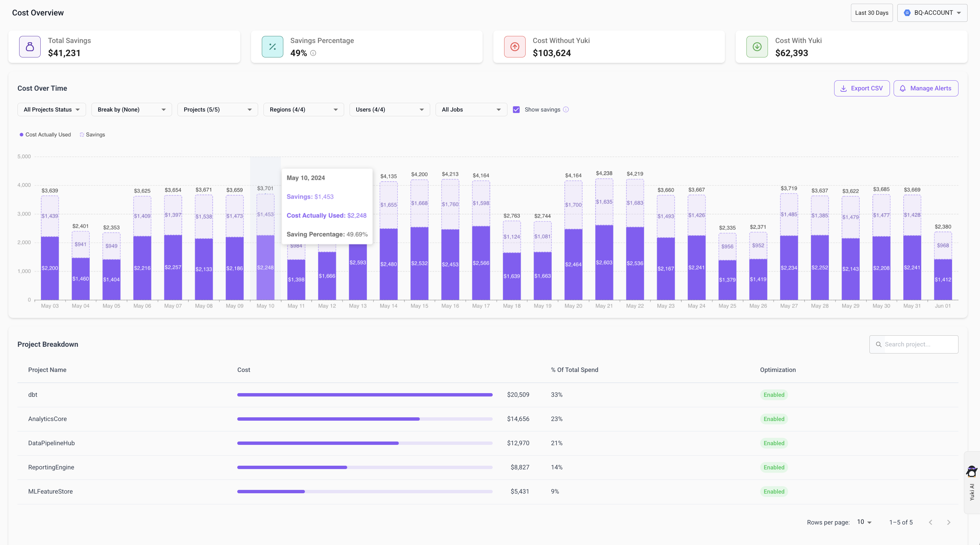Viewport: 980px width, 545px height.
Task: Open the All Projects Status dropdown
Action: (52, 110)
